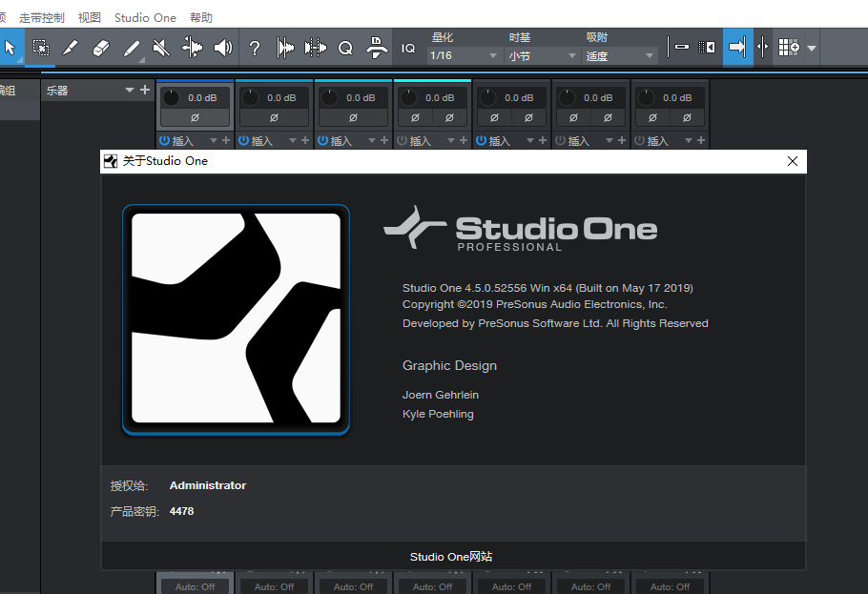The width and height of the screenshot is (868, 594).
Task: Open inserts dropdown arrow on fifth channel
Action: pos(529,140)
